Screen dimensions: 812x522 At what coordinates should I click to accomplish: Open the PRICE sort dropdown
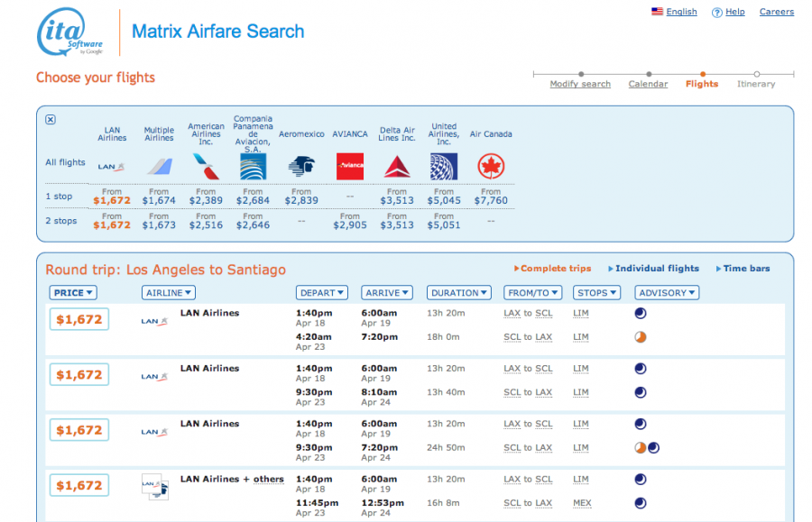point(72,292)
